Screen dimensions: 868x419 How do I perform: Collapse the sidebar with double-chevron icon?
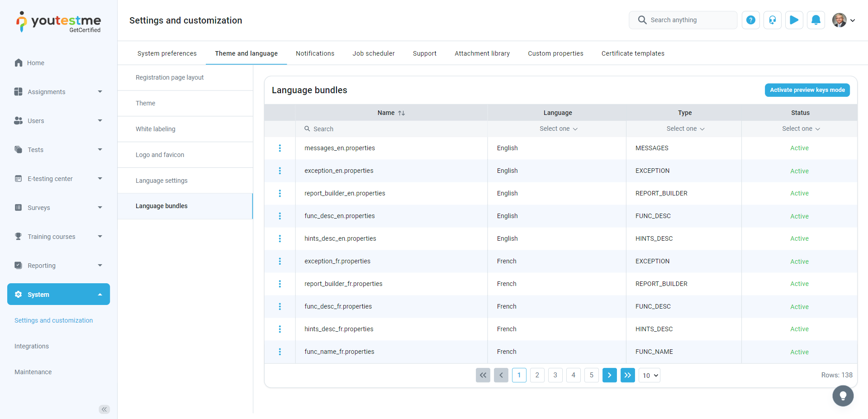104,409
